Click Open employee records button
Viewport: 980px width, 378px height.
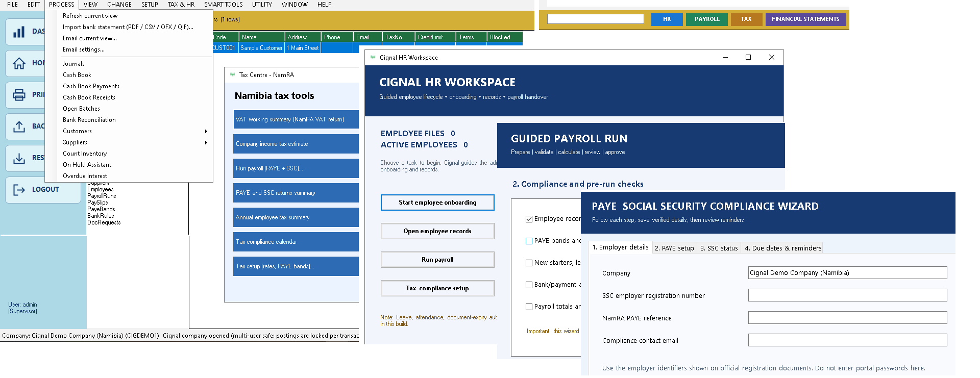[437, 231]
